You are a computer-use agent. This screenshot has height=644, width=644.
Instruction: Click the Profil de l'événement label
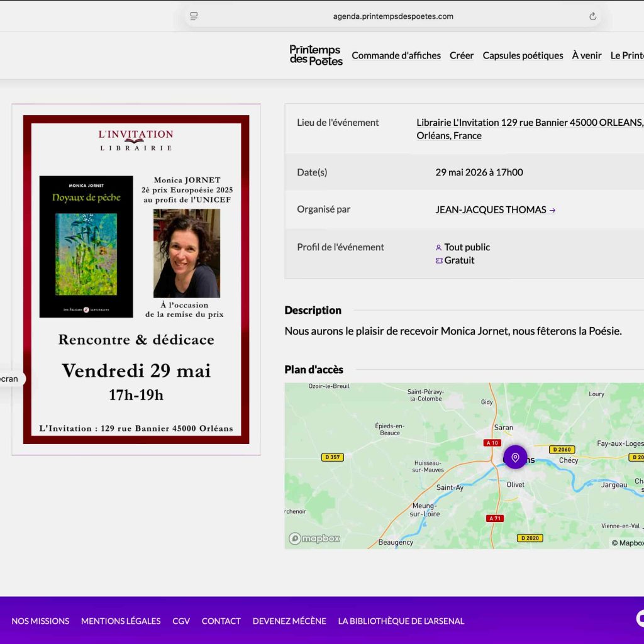click(x=340, y=247)
